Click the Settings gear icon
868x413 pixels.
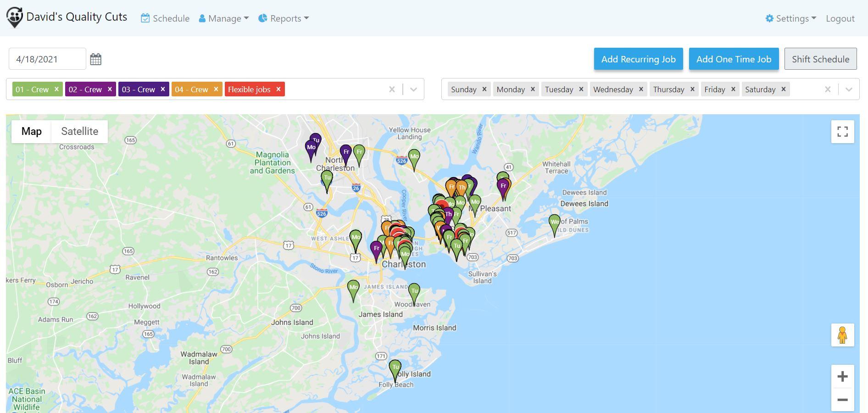tap(770, 18)
